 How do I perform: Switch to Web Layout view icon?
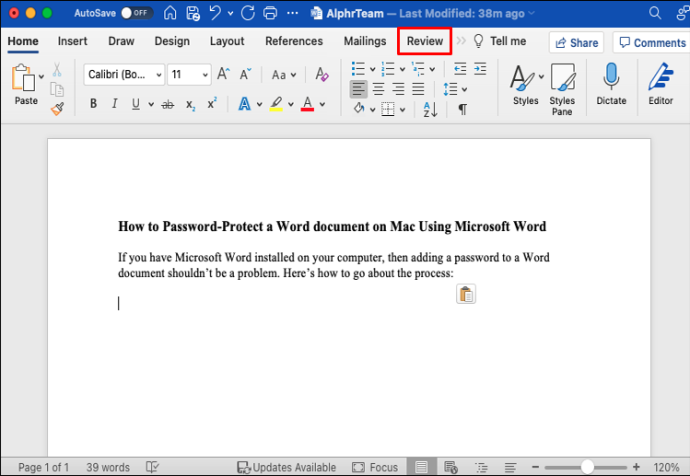[x=451, y=467]
